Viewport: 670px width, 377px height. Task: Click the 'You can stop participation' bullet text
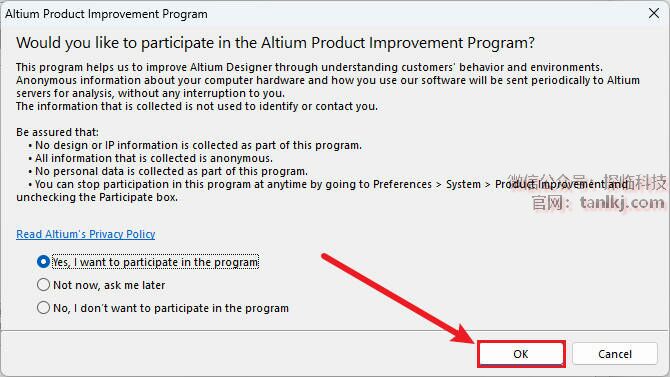(322, 191)
